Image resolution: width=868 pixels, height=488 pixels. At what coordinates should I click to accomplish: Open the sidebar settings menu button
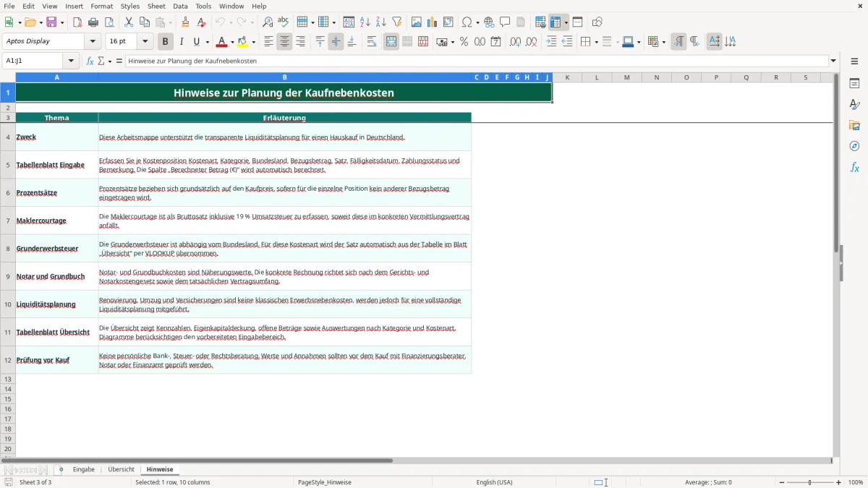854,61
